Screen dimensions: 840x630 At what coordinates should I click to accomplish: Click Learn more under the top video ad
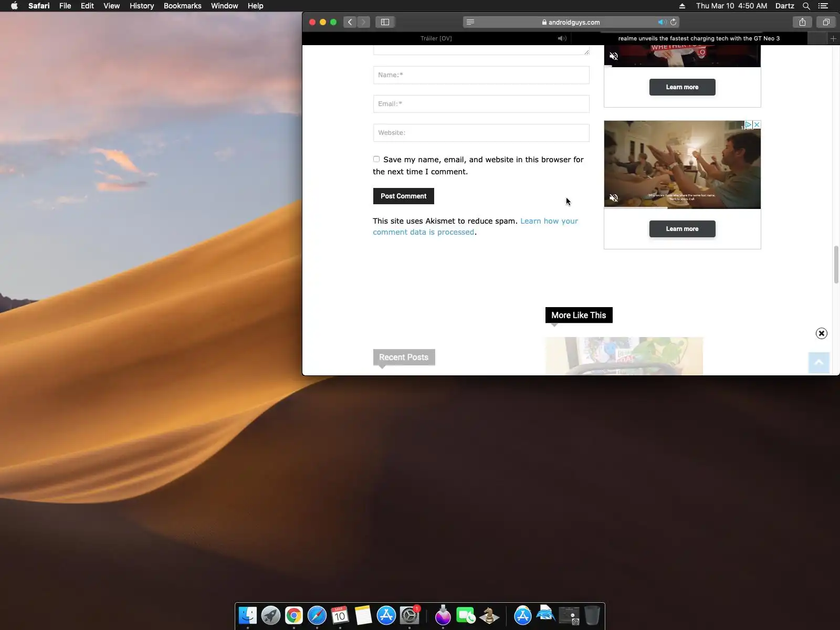(682, 87)
